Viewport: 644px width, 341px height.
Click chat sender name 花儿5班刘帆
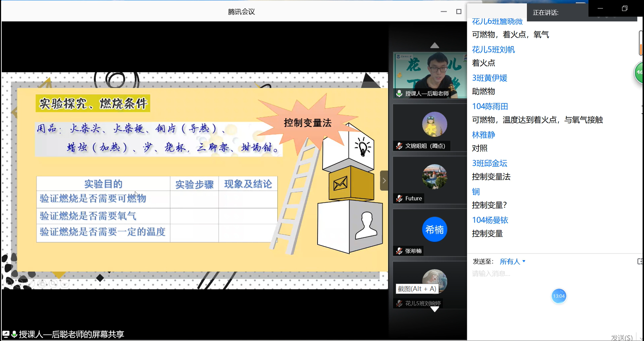tap(493, 50)
